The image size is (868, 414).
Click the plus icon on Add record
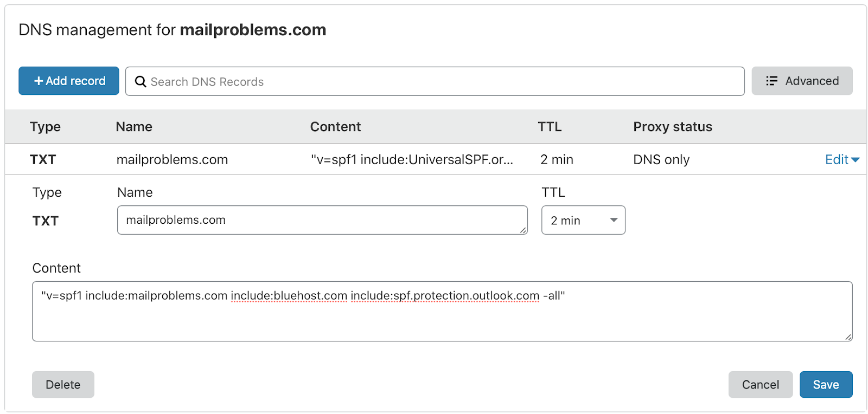39,81
